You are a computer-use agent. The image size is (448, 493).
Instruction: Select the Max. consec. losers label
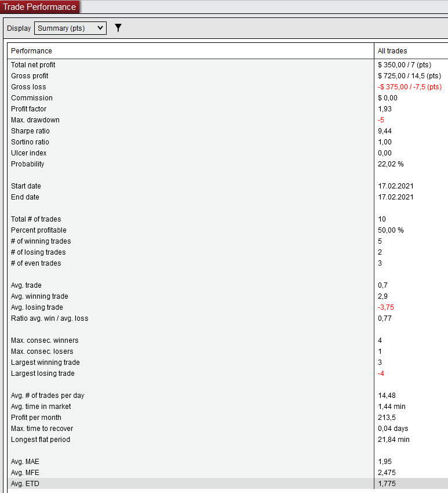pyautogui.click(x=42, y=351)
